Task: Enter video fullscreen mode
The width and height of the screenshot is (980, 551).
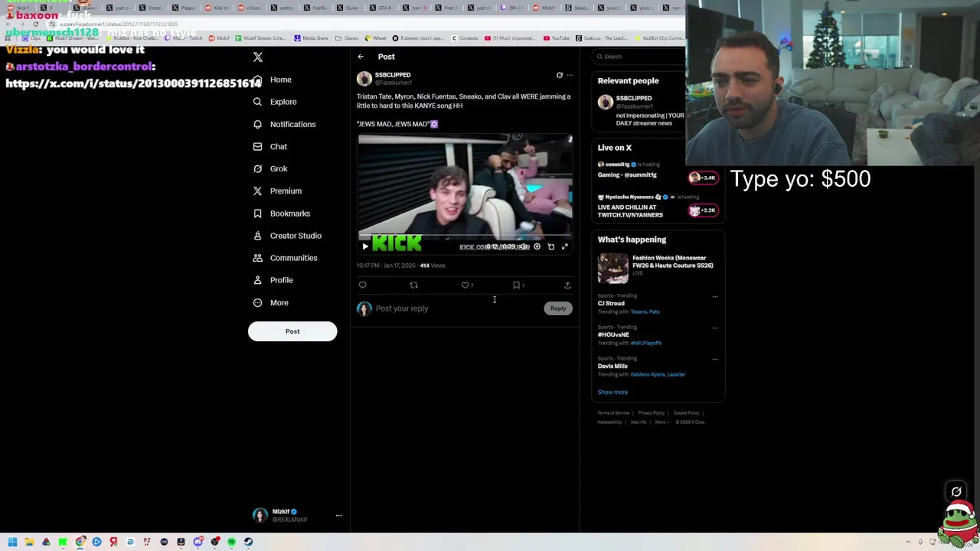Action: [x=565, y=246]
